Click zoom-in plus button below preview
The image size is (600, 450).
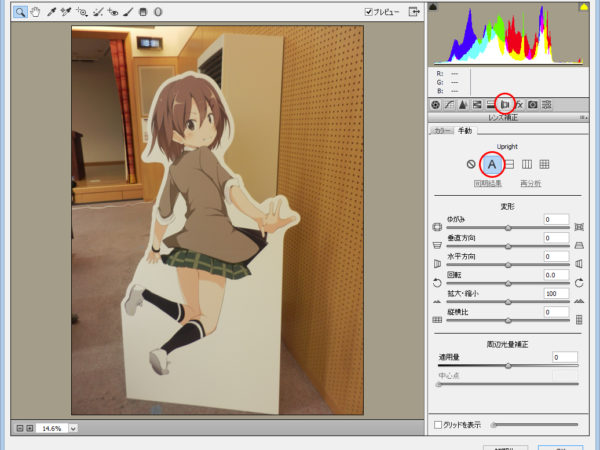(x=29, y=428)
